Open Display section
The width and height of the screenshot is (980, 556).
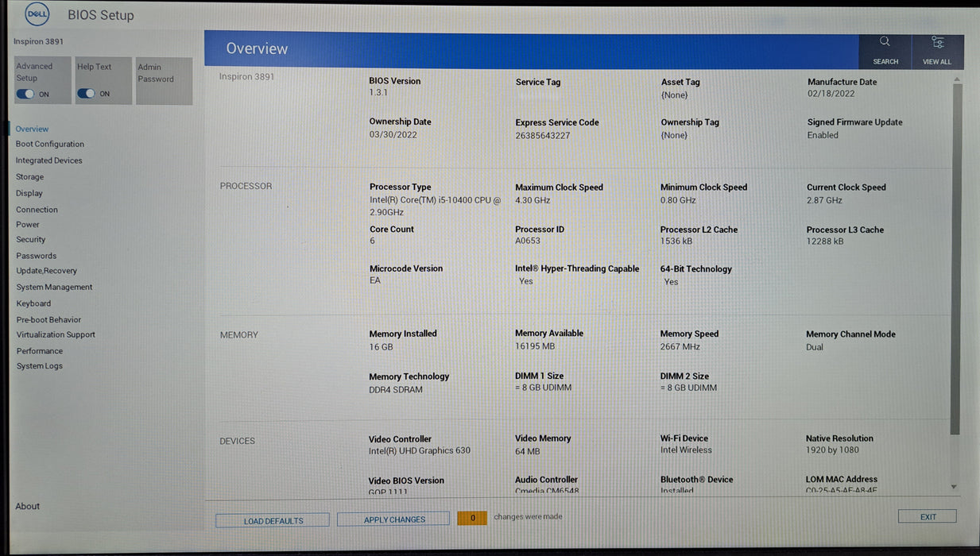(29, 193)
